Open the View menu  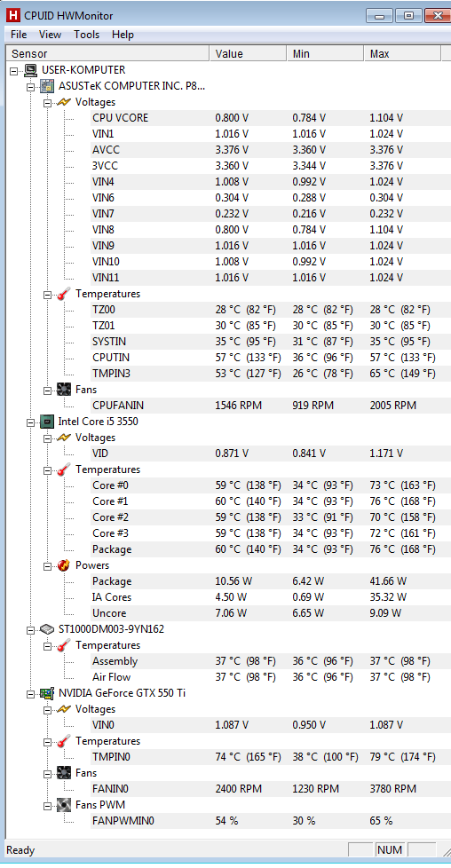tap(50, 35)
